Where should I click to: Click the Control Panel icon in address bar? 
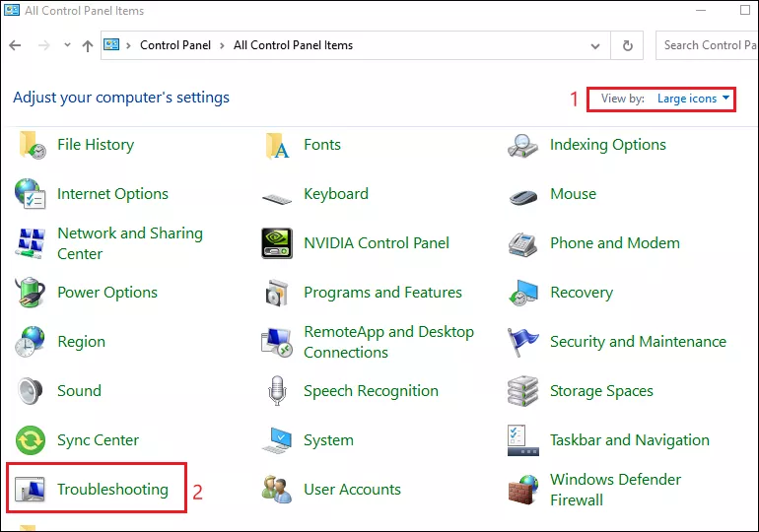pos(111,45)
